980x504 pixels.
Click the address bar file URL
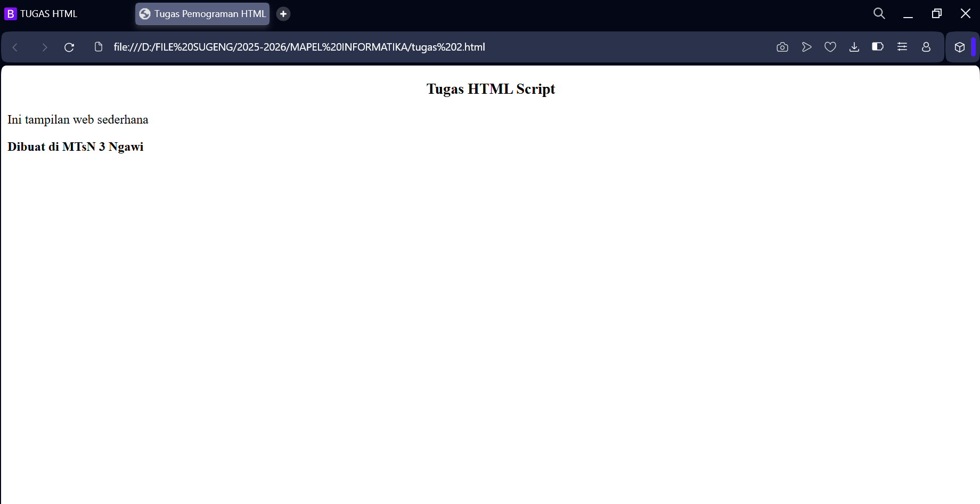[x=299, y=47]
